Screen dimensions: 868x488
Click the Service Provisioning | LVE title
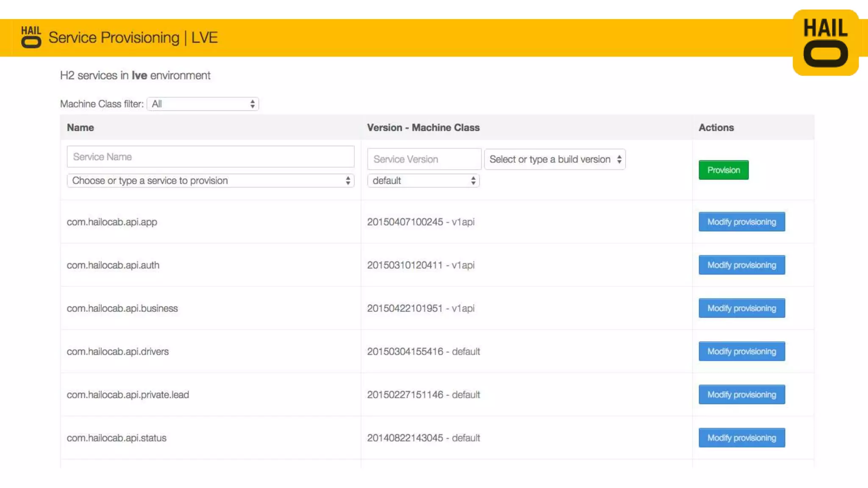click(x=133, y=38)
